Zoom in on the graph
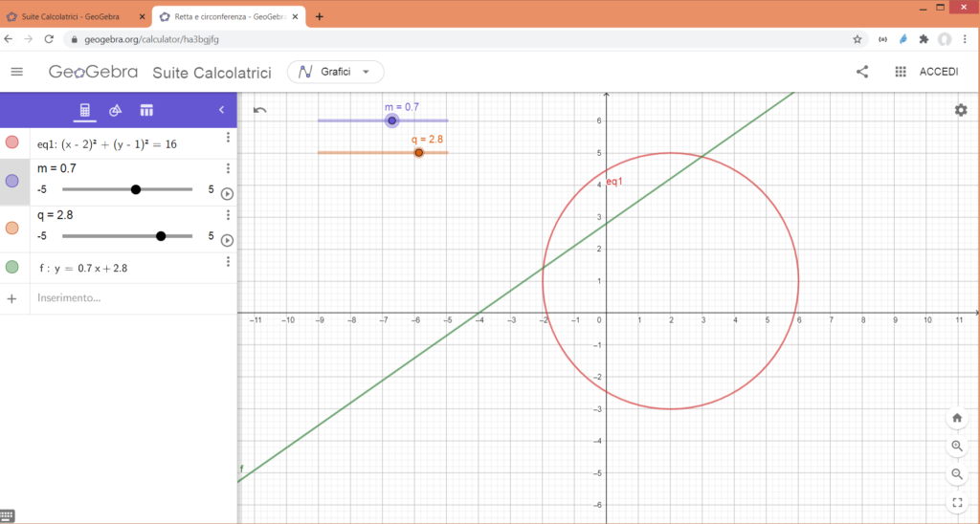The image size is (980, 524). coord(956,447)
